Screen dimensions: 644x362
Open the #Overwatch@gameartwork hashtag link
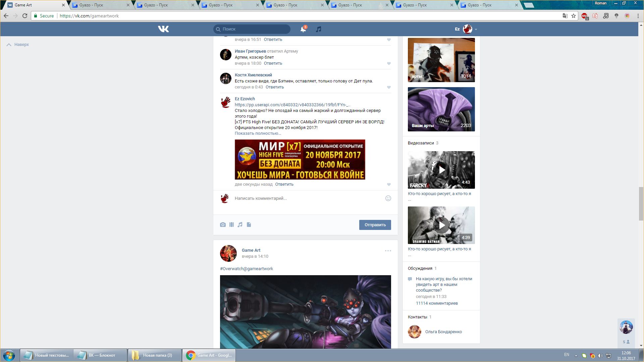[x=247, y=268]
